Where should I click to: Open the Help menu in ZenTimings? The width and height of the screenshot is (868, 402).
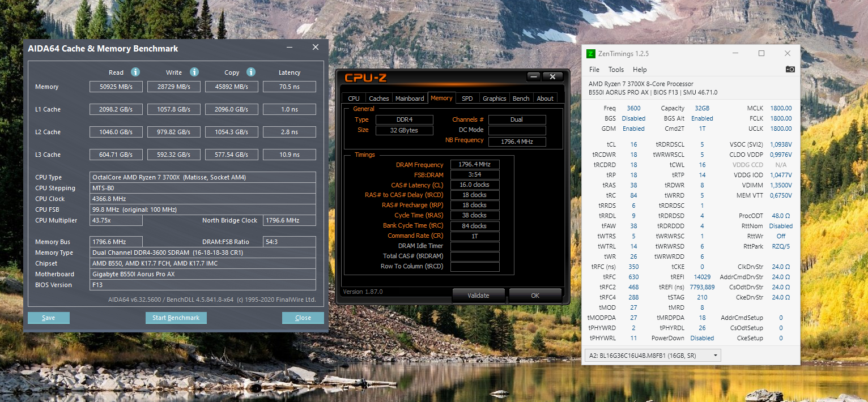click(640, 70)
